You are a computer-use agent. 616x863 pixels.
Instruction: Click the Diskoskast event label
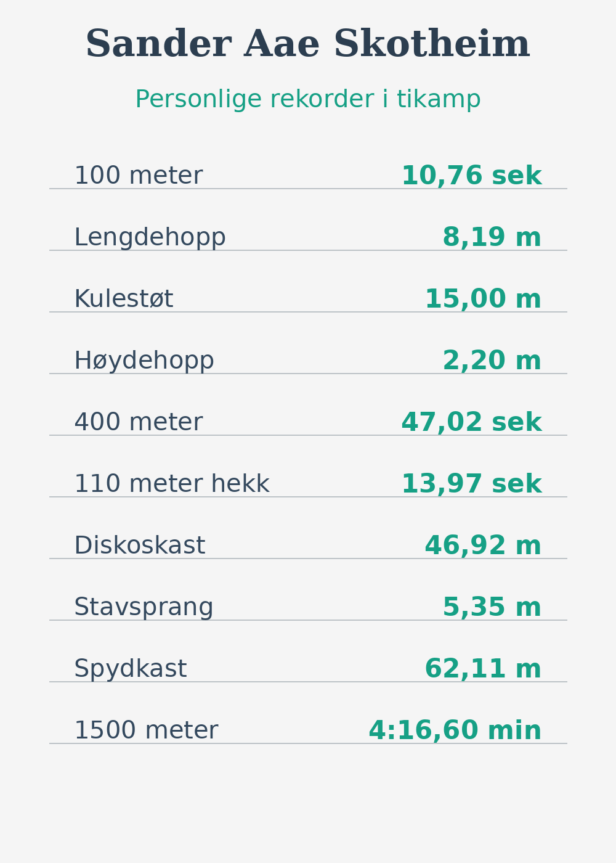pyautogui.click(x=139, y=546)
